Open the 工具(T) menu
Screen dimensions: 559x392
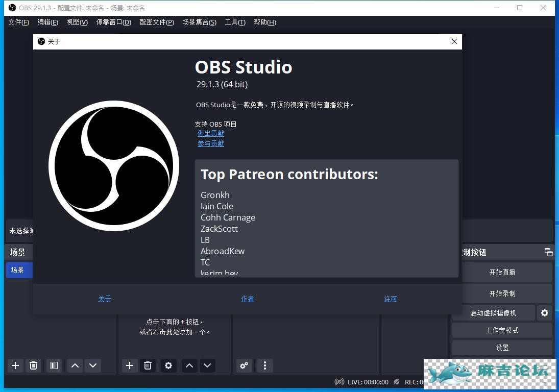[x=235, y=22]
